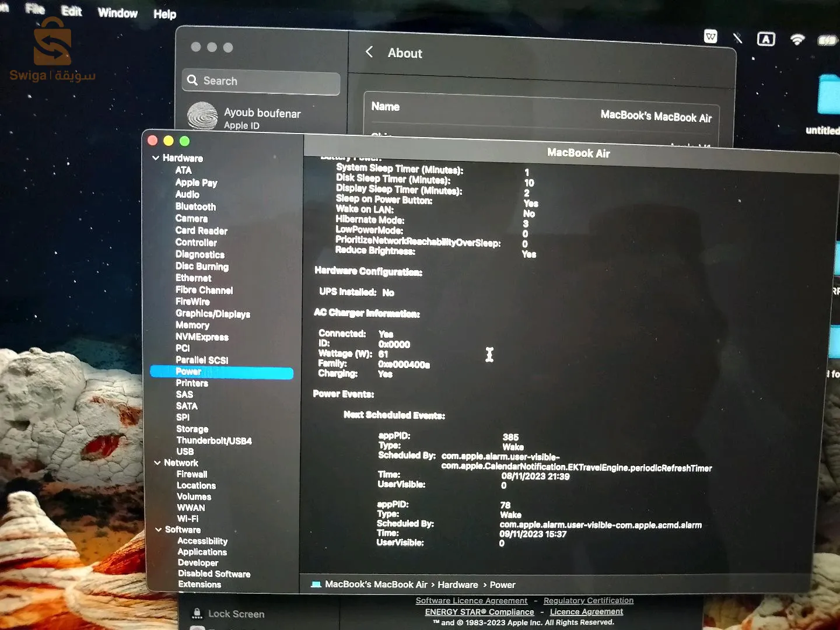Click Hardware in the bottom path bar
840x630 pixels.
click(x=458, y=584)
